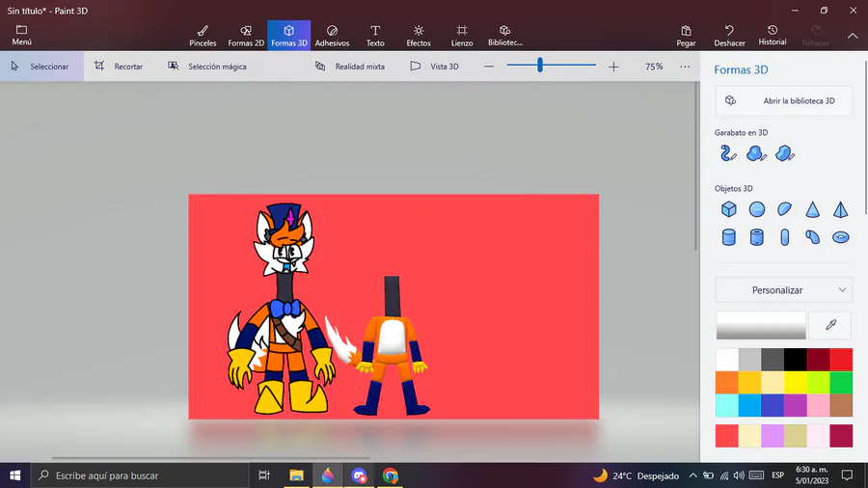Switch to the Formas 2D tab
The height and width of the screenshot is (488, 868).
tap(246, 36)
